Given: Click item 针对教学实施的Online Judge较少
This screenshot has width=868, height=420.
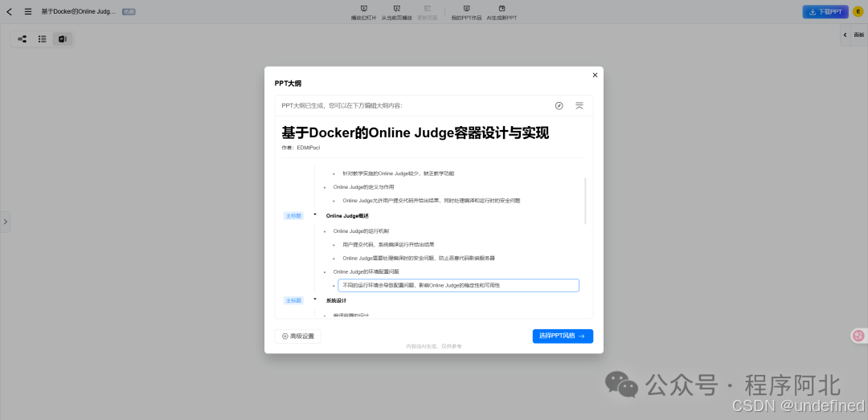Looking at the screenshot, I should click(x=398, y=173).
